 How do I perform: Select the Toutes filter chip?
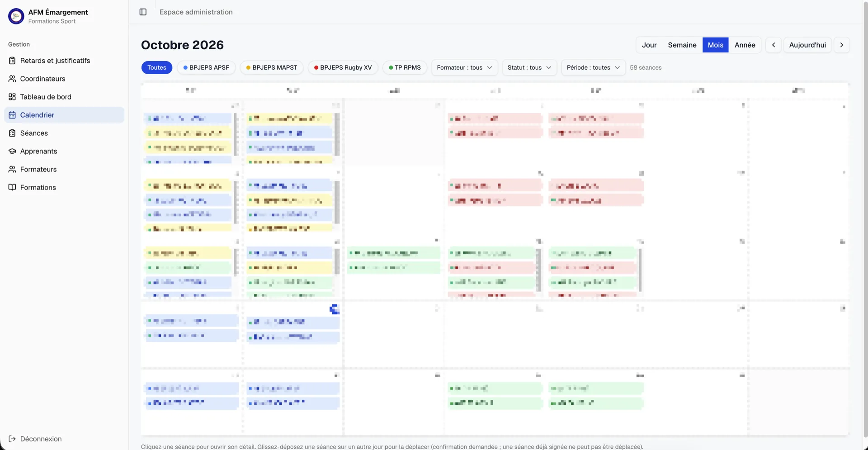click(157, 67)
